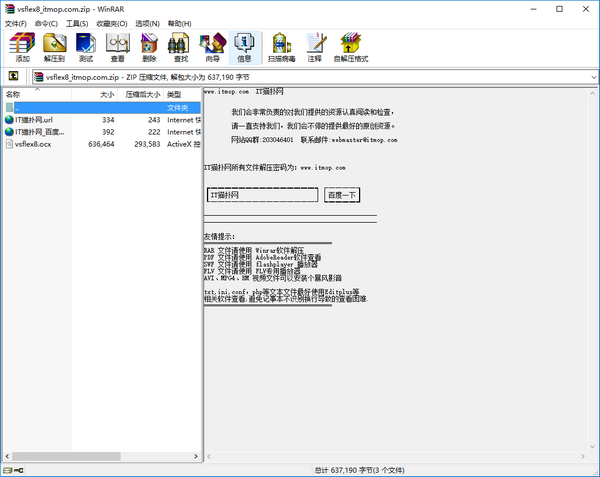Click the comment pane scroll down arrow
Image resolution: width=600 pixels, height=477 pixels.
tap(592, 447)
